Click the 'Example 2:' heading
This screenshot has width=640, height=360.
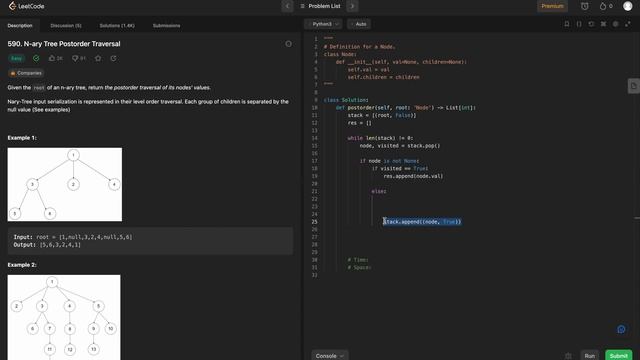(22, 264)
